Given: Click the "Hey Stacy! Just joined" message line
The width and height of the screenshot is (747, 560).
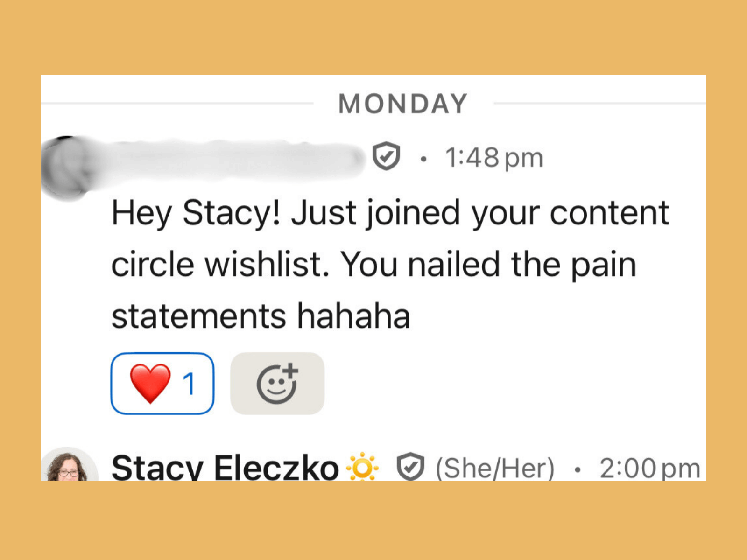Looking at the screenshot, I should [x=390, y=213].
